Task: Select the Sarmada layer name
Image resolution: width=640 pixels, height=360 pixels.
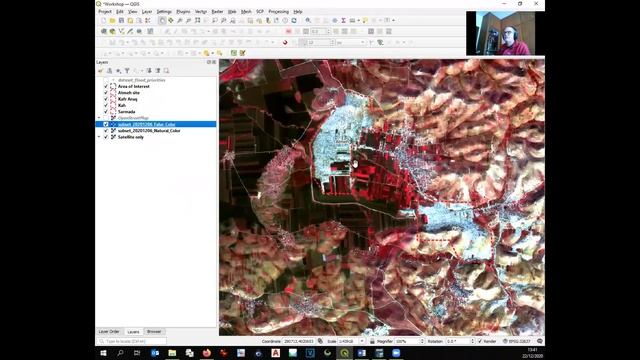Action: coord(127,111)
